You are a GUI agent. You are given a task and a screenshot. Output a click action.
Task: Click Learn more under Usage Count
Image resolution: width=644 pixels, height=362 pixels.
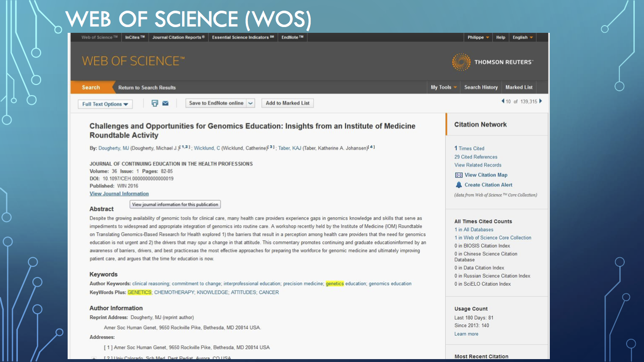[466, 334]
